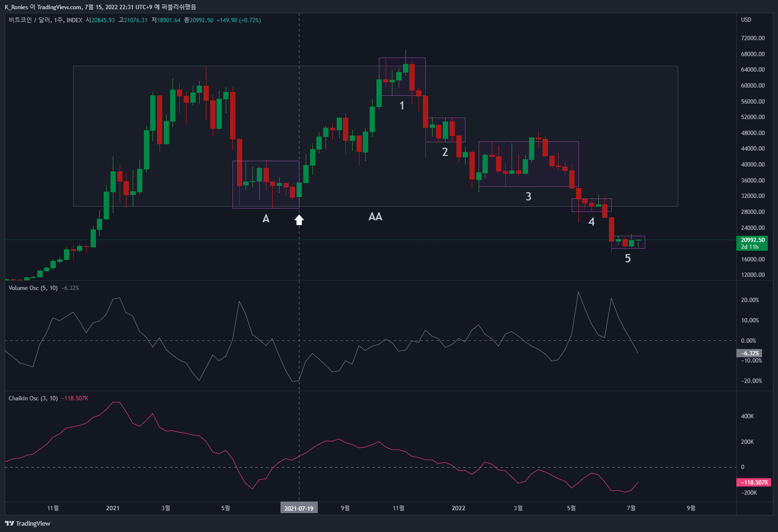Select the 2021-07-19 date marker on time axis
Image resolution: width=778 pixels, height=532 pixels.
click(299, 508)
